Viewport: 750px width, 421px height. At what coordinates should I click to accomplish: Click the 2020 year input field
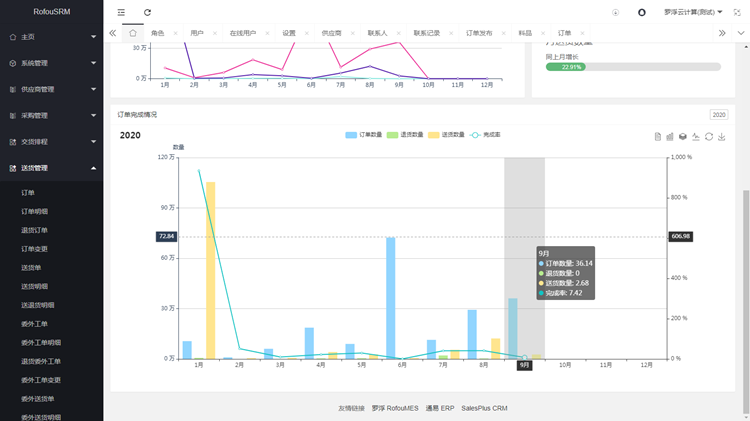[718, 115]
